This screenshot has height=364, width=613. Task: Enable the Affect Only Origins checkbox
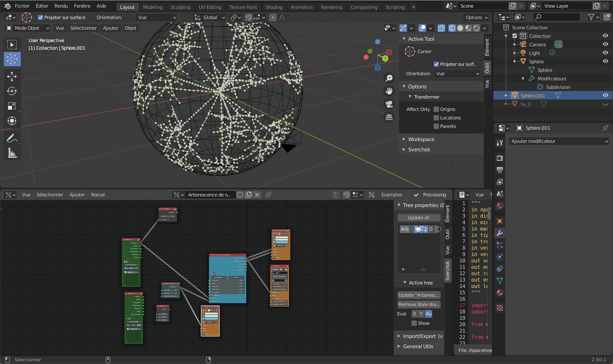(436, 109)
